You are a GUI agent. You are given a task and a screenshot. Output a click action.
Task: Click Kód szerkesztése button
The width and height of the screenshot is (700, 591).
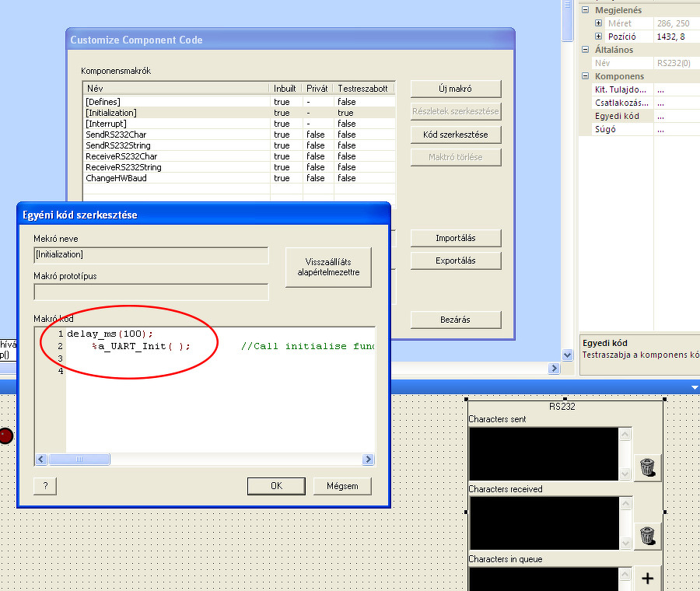455,135
